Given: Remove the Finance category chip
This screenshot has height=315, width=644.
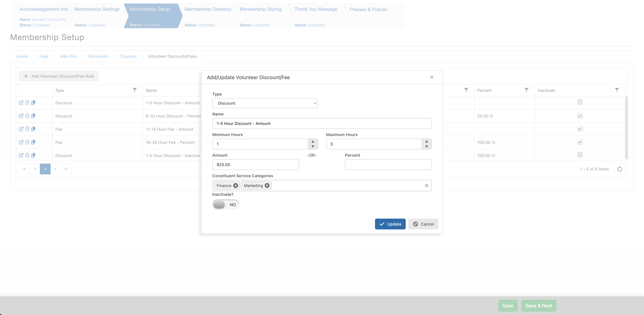Looking at the screenshot, I should 235,186.
